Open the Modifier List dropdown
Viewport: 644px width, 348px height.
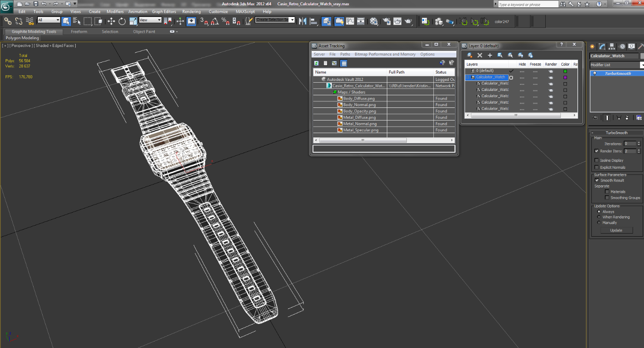pos(617,65)
